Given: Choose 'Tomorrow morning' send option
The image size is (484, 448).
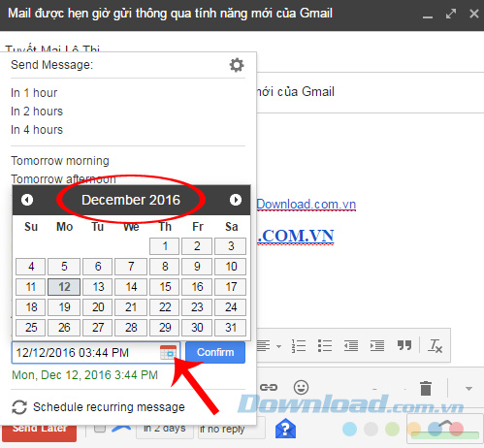Looking at the screenshot, I should click(x=60, y=161).
